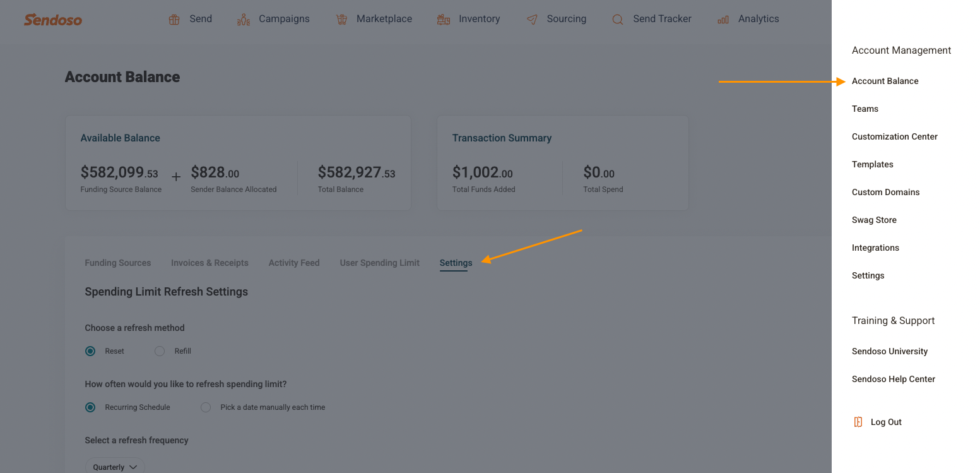Choose Pick a date manually radio
The height and width of the screenshot is (473, 980).
point(206,407)
